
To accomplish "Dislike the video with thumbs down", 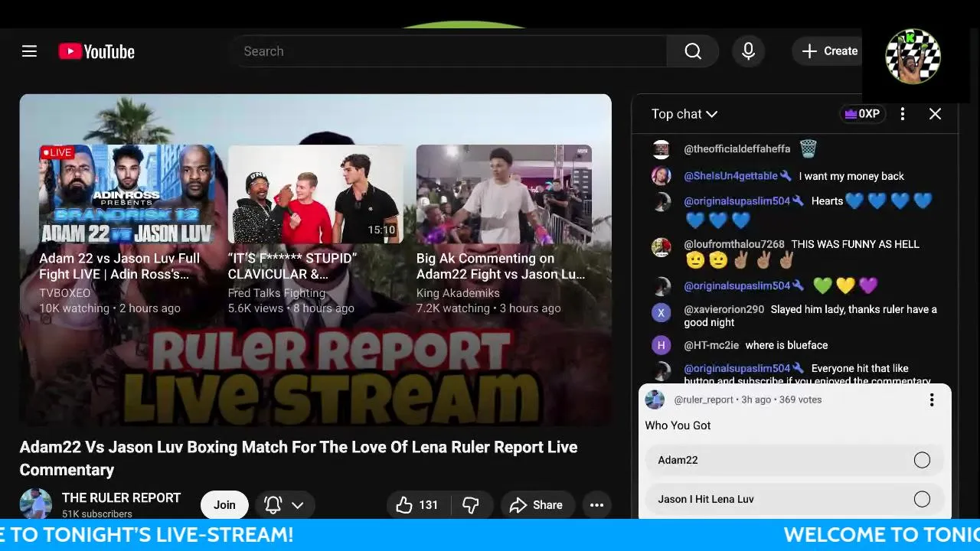I will tap(471, 504).
